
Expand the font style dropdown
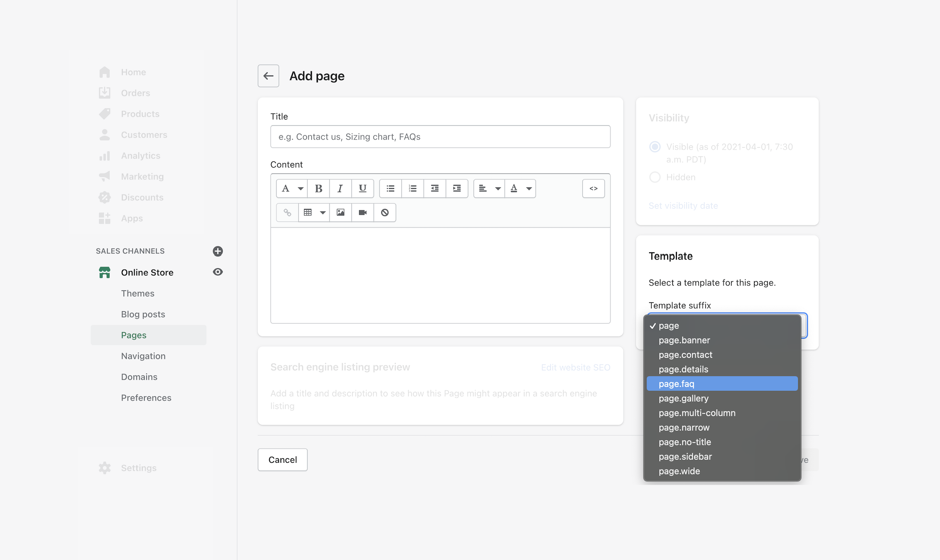click(300, 188)
